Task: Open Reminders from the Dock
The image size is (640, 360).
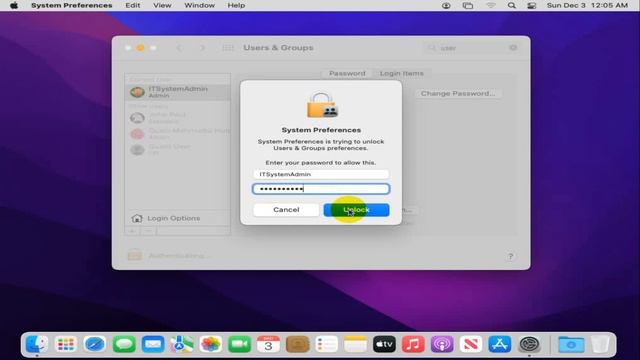Action: [x=327, y=344]
